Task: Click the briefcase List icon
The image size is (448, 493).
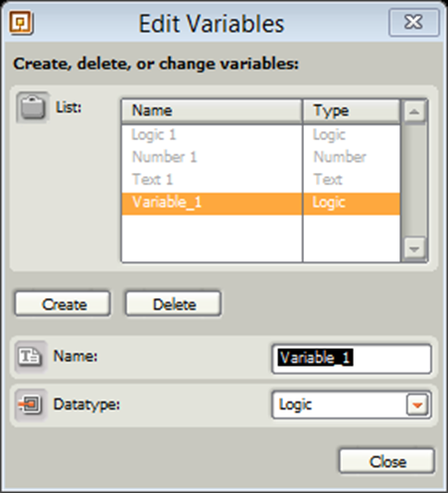Action: tap(33, 107)
